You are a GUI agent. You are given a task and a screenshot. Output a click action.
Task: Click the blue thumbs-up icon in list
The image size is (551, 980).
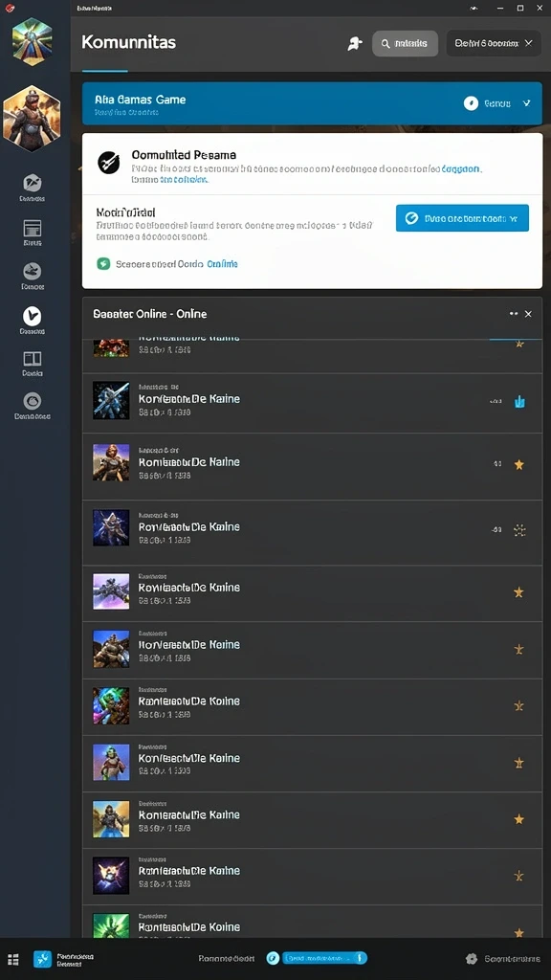click(519, 402)
